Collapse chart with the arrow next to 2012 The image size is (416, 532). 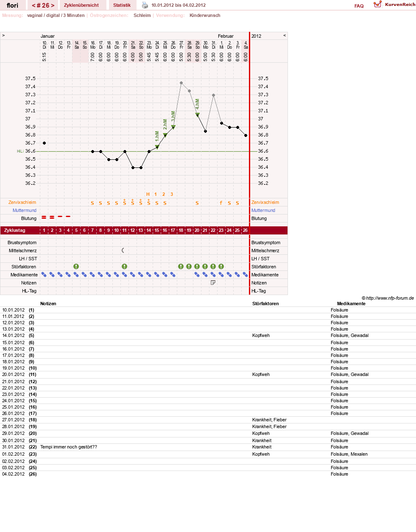tap(285, 36)
